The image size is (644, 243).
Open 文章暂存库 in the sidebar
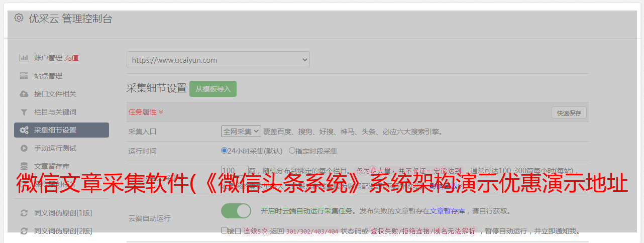click(52, 166)
